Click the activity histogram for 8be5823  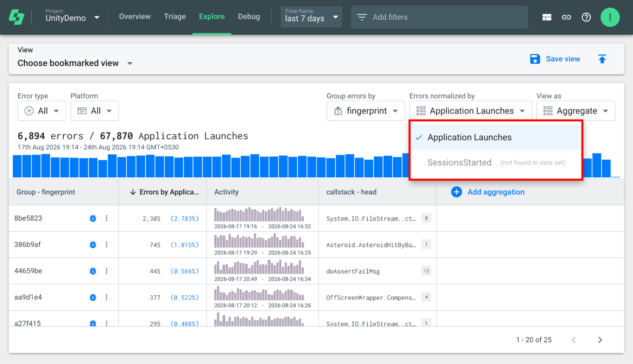[x=259, y=214]
